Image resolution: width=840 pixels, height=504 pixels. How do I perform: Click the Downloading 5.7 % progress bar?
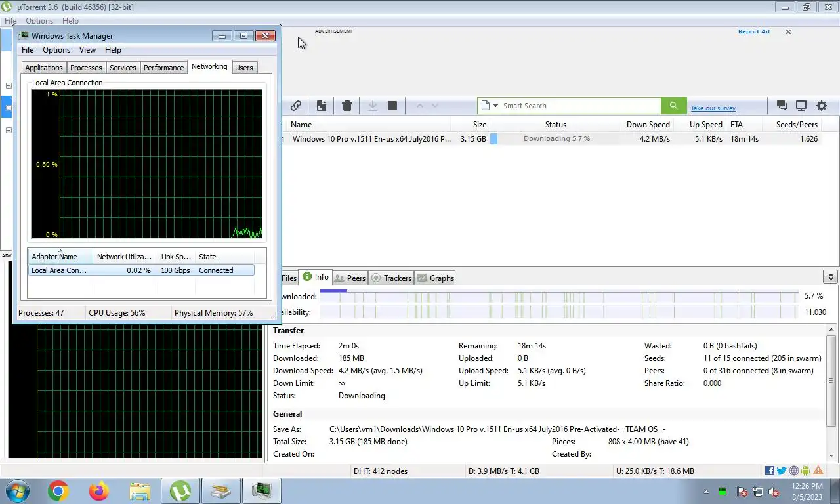coord(556,139)
